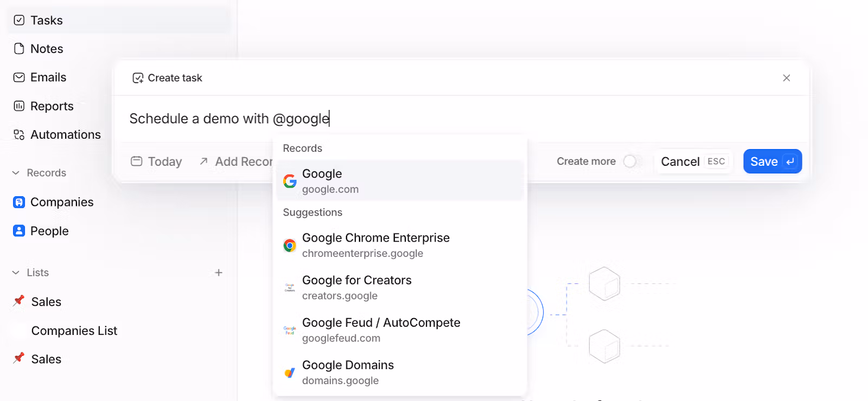868x401 pixels.
Task: Close the Create task dialog
Action: pos(787,78)
